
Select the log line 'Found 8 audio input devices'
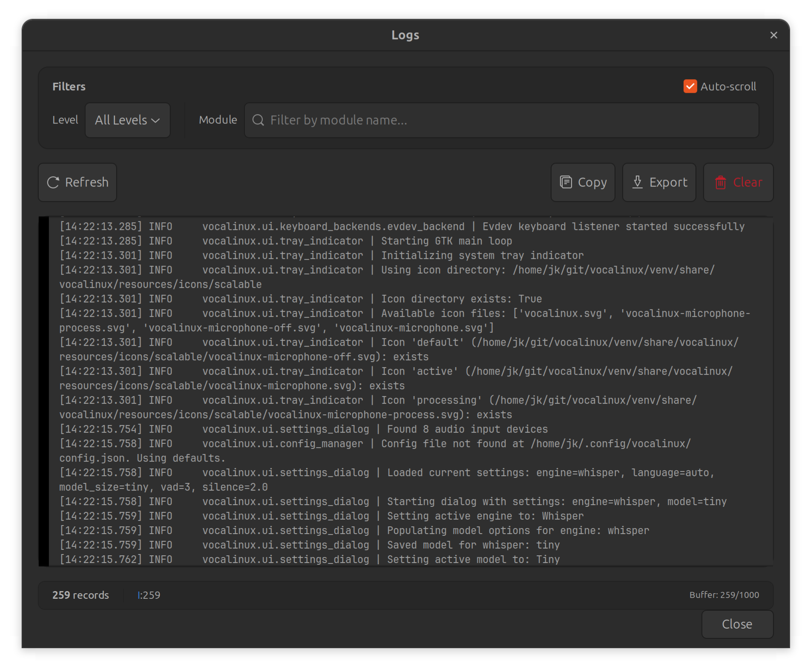(x=304, y=429)
